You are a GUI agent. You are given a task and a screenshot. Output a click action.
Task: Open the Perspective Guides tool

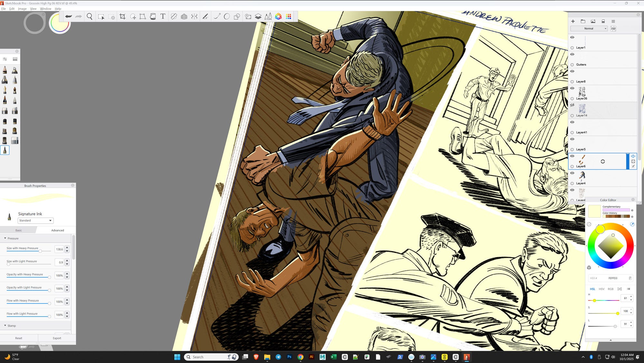[x=184, y=16]
